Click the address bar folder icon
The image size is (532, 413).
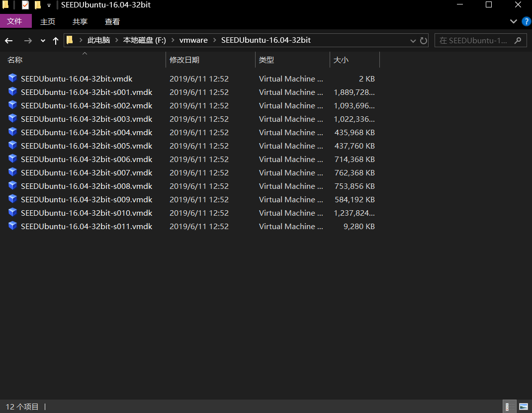(x=70, y=40)
